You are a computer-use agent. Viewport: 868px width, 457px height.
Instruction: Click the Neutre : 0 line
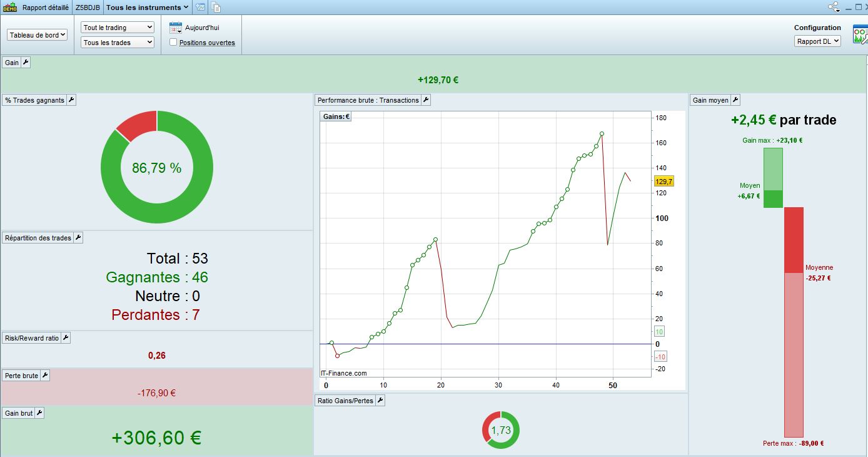pos(168,296)
